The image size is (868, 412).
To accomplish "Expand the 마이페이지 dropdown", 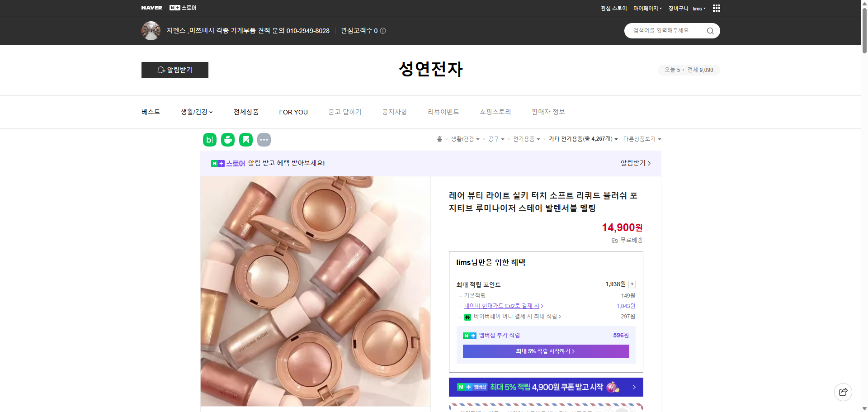I will 646,8.
